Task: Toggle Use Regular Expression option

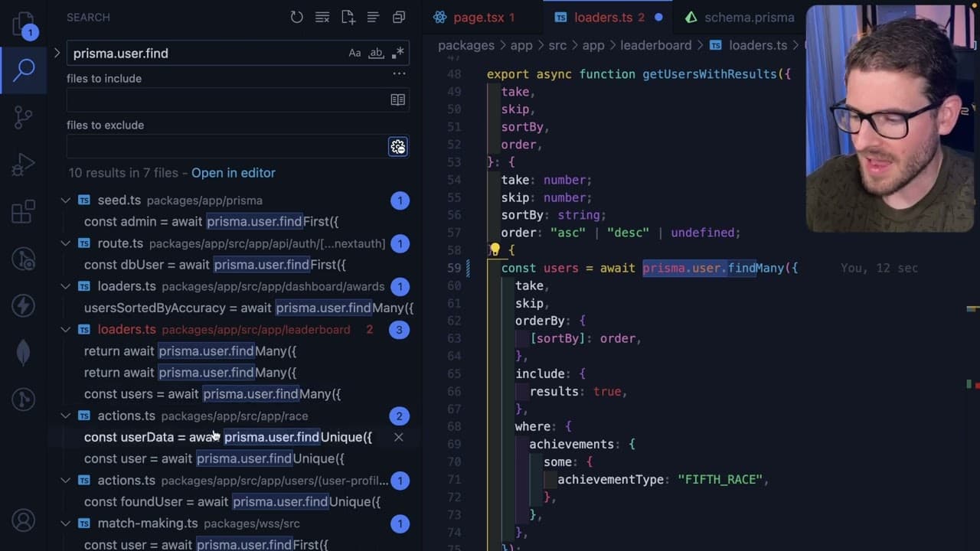Action: [x=397, y=53]
